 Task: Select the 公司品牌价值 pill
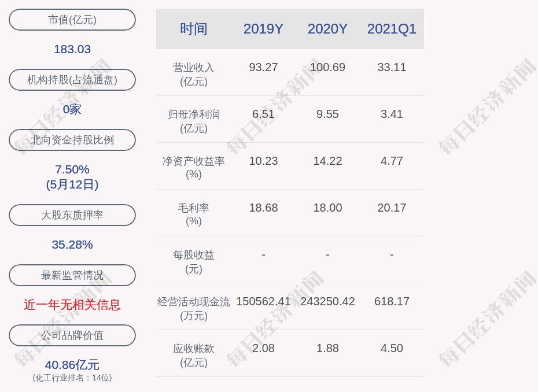pyautogui.click(x=72, y=335)
